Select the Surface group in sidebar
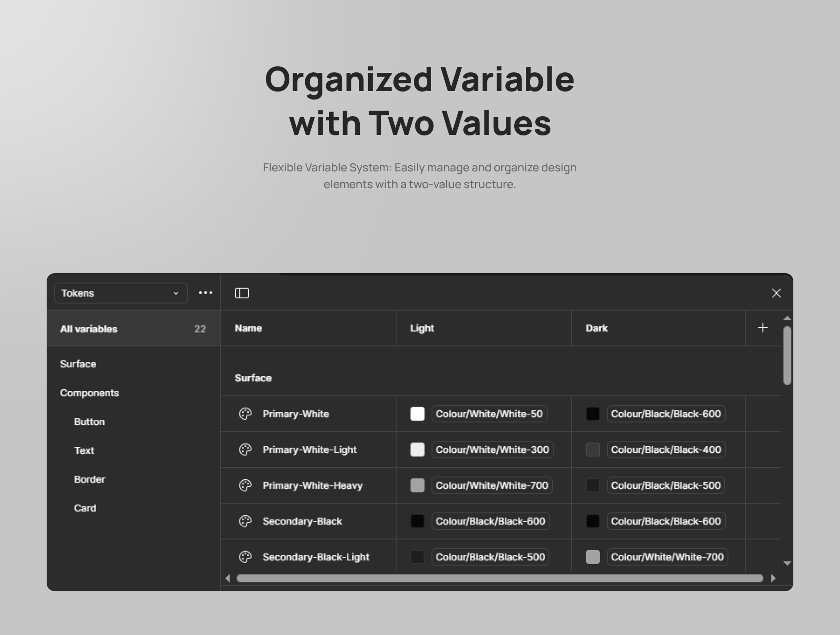The image size is (840, 635). tap(78, 364)
